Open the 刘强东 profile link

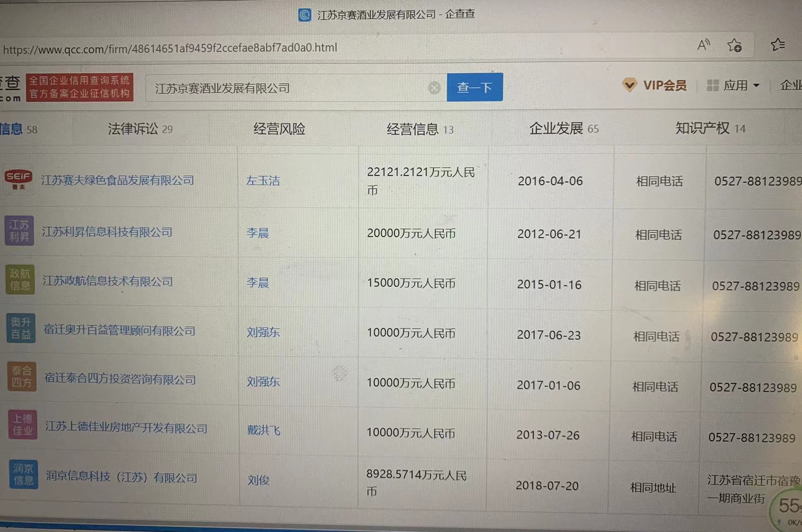[x=263, y=332]
